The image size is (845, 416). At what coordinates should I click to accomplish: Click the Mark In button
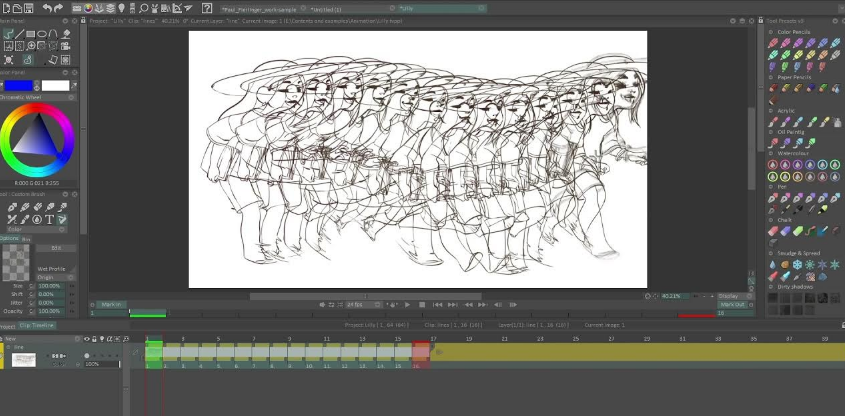[111, 305]
